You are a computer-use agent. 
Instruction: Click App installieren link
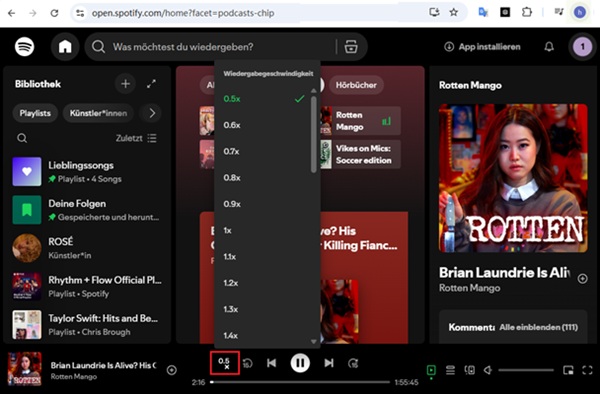tap(482, 47)
